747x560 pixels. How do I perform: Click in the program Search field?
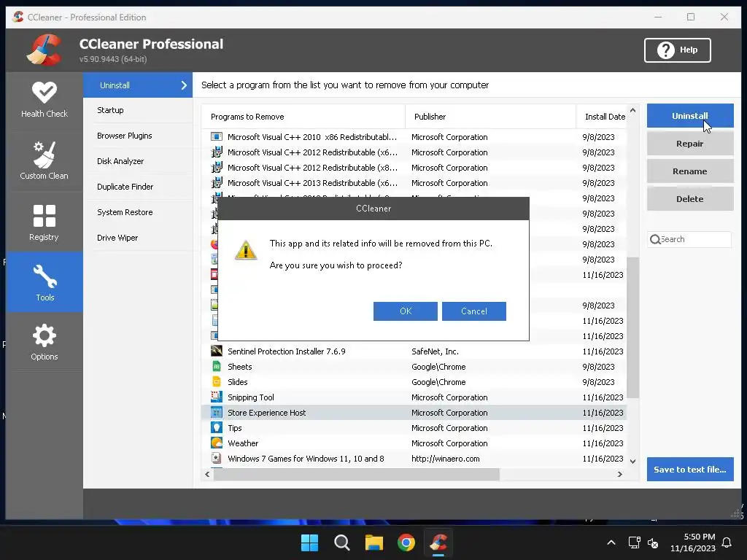pos(689,239)
